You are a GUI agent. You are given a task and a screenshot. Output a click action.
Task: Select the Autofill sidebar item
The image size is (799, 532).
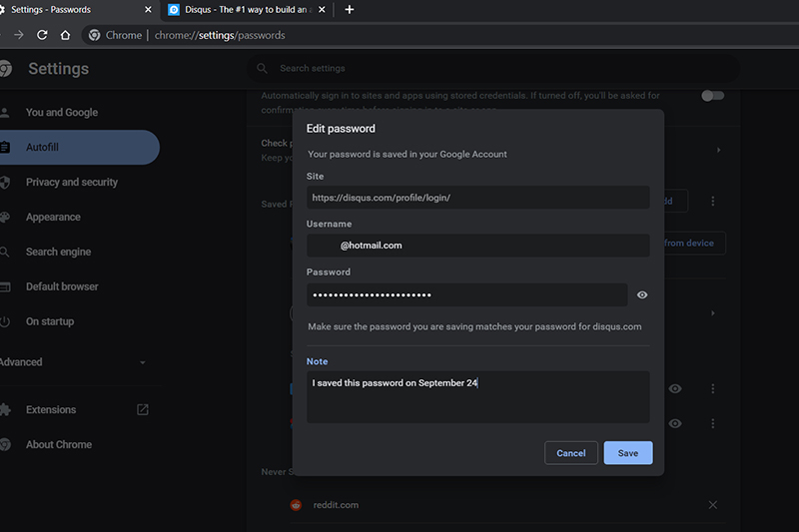(x=80, y=147)
